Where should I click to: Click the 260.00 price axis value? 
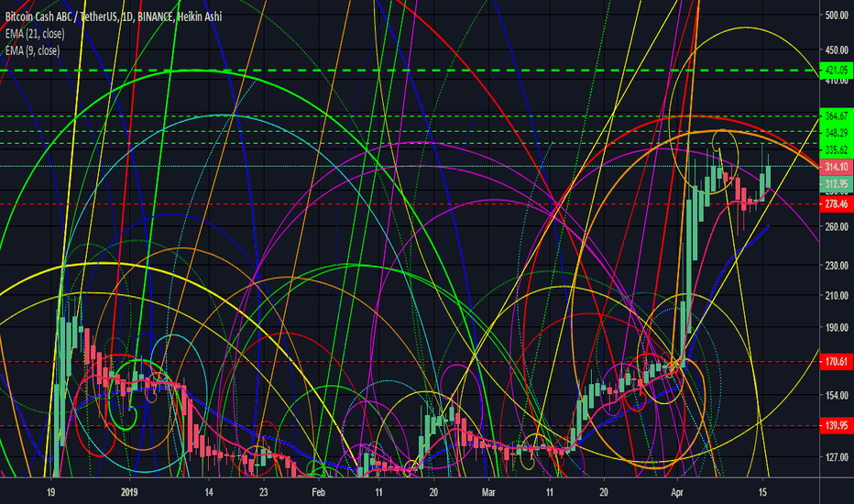coord(837,226)
